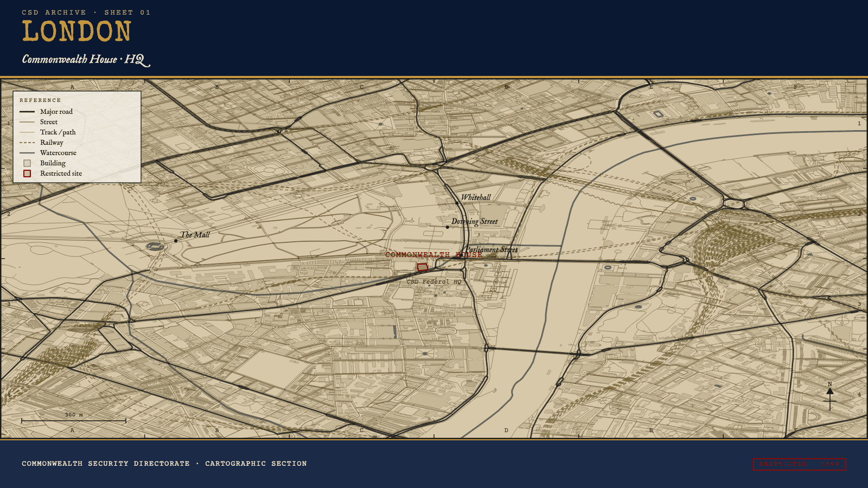Click the RESTRICTED · 1949 stamp
Viewport: 868px width, 488px height.
[799, 464]
